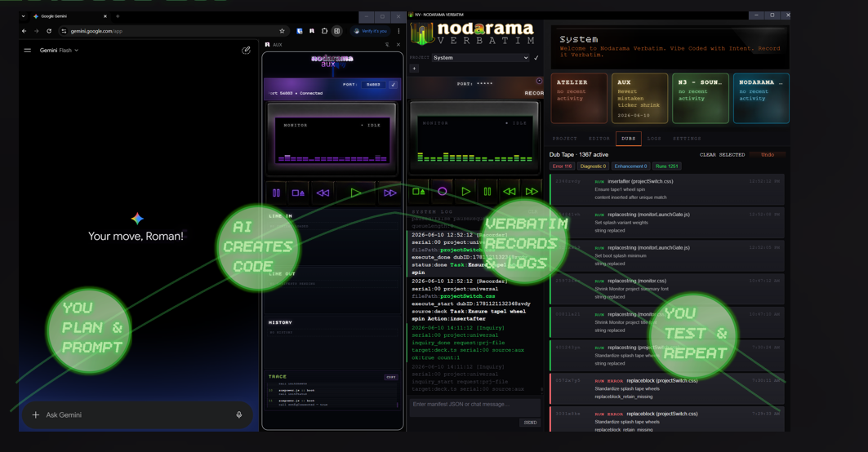Click the microphone icon in Ask Gemini box
The width and height of the screenshot is (868, 452).
(239, 414)
